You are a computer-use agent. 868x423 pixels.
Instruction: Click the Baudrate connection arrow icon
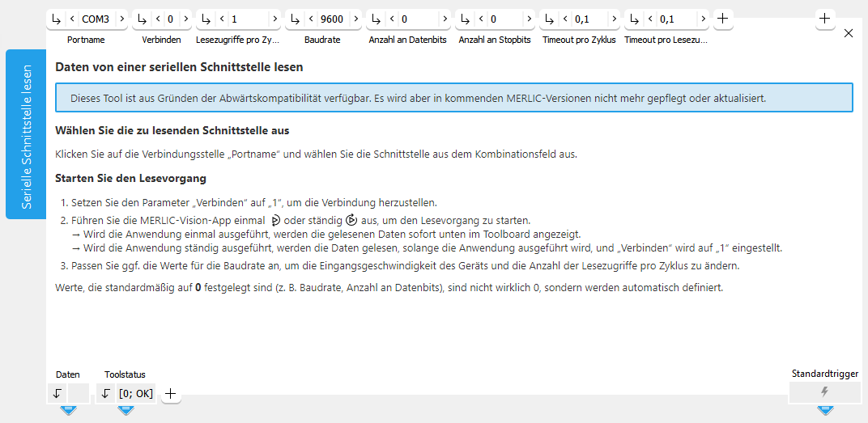pos(295,19)
